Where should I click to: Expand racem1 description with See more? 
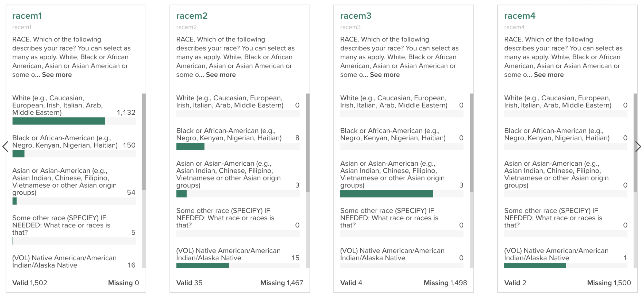point(57,75)
